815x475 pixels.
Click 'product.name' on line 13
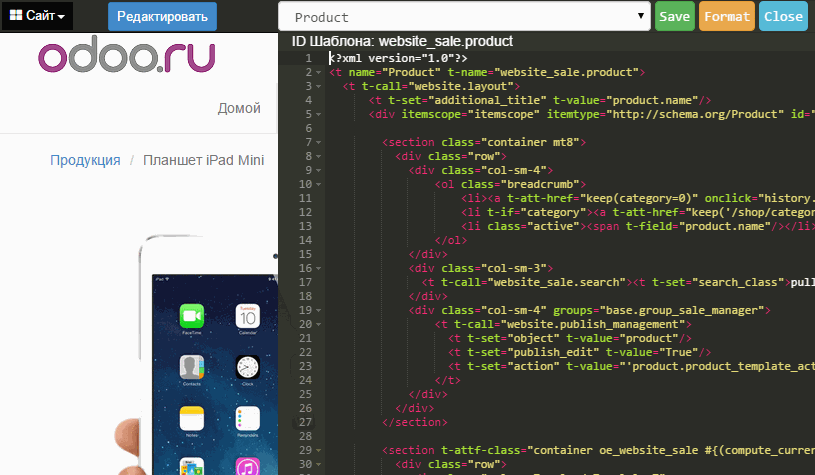724,227
